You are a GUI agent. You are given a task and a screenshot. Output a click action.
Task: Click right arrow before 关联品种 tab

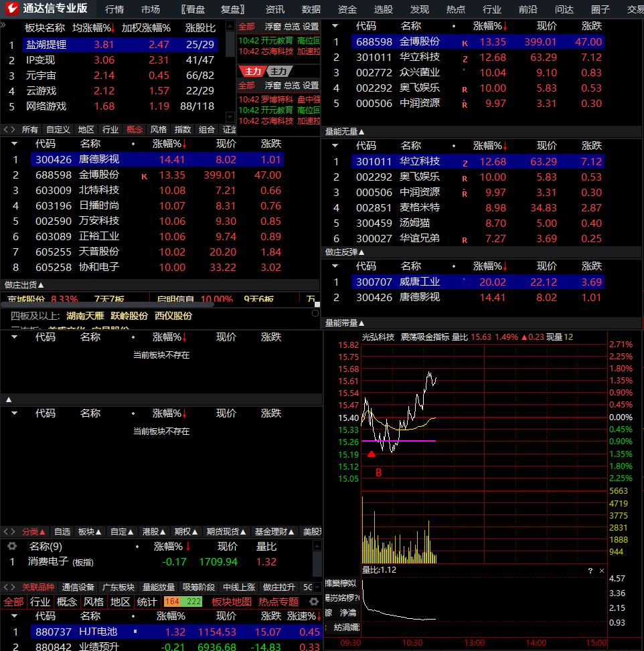pos(13,587)
